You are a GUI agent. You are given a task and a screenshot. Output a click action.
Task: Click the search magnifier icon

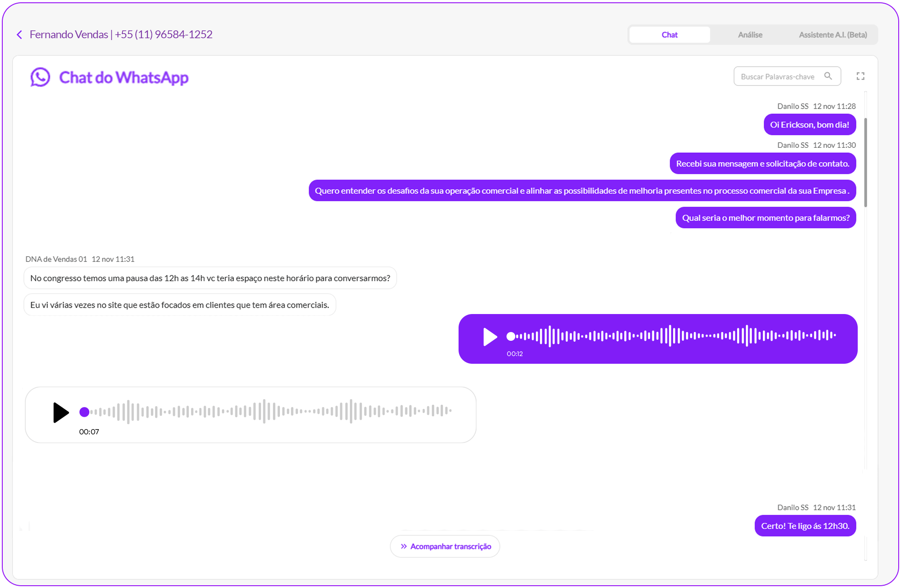[828, 76]
